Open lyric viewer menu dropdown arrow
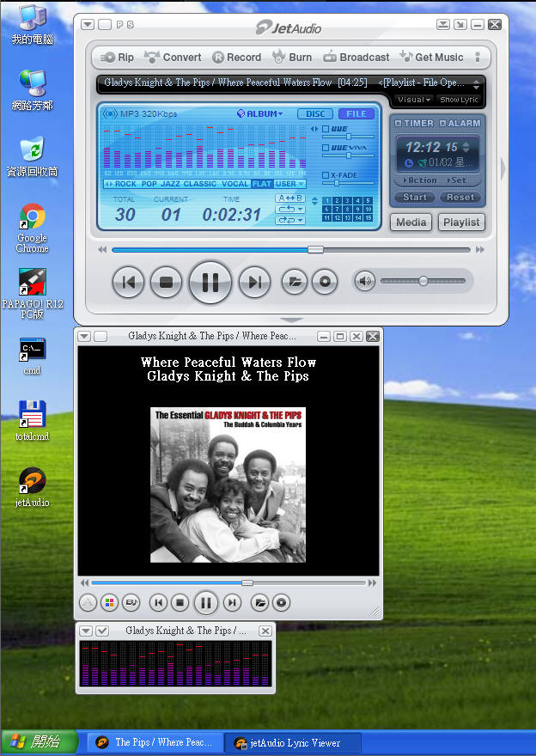 84,337
